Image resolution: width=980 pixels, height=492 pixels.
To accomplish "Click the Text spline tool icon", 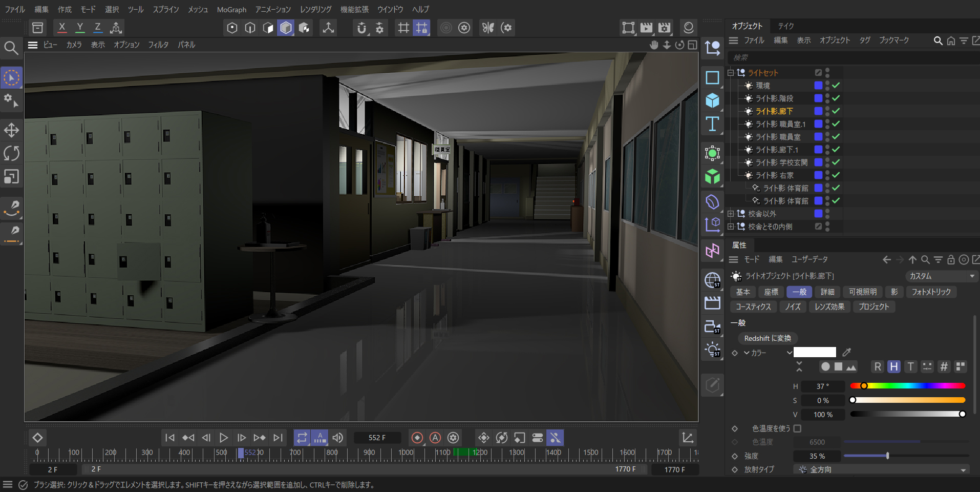I will click(x=712, y=124).
